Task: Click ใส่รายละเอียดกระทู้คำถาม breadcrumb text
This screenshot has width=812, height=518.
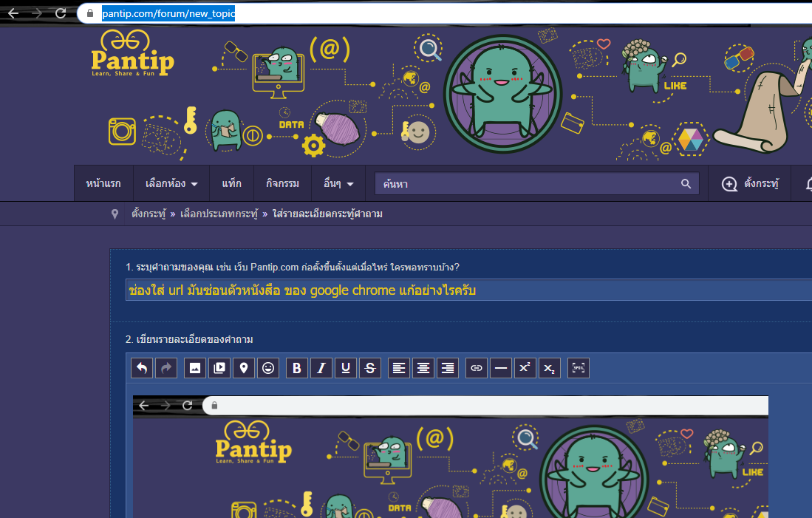Action: 327,214
